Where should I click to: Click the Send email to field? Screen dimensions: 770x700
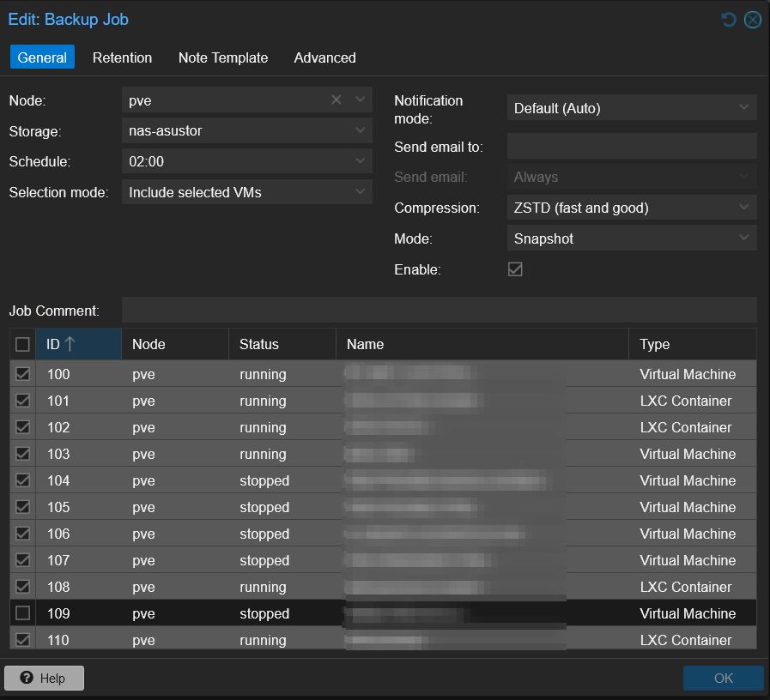[631, 147]
